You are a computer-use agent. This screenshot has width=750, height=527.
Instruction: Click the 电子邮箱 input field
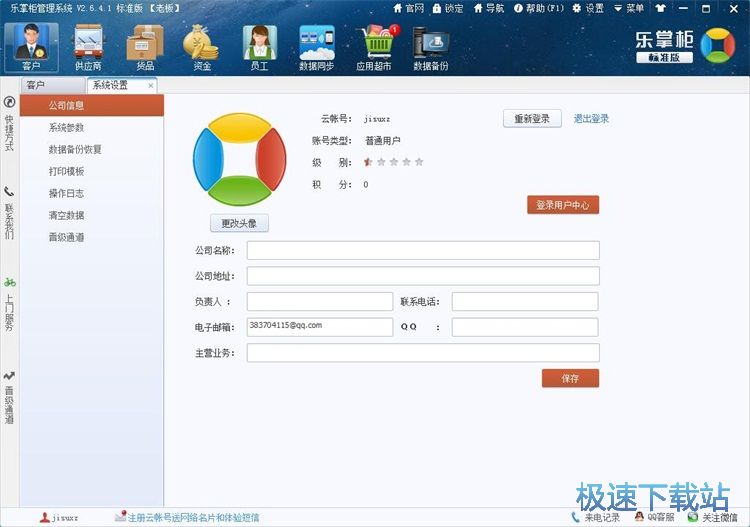320,327
